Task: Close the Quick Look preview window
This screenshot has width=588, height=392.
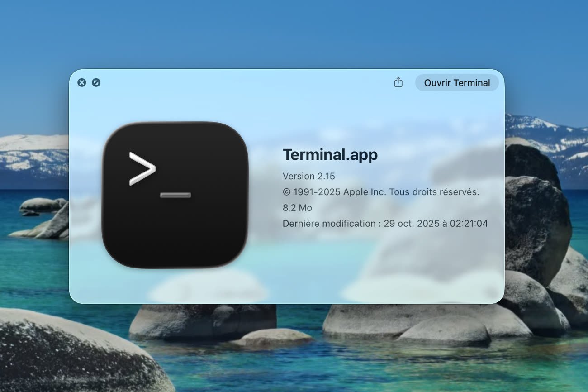Action: (x=81, y=82)
